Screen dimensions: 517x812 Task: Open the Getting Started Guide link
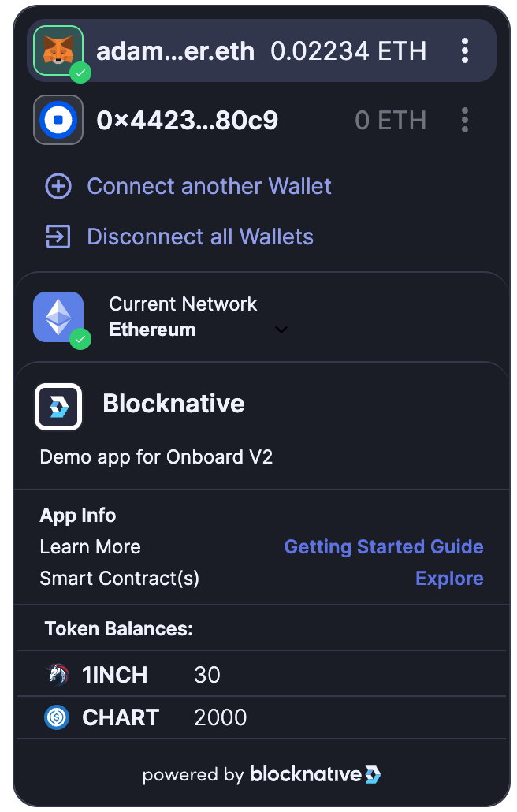(384, 547)
